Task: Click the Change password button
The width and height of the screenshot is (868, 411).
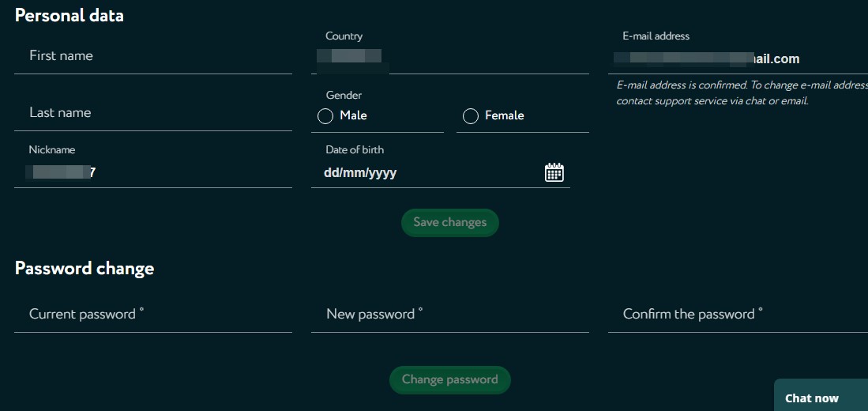Action: click(x=450, y=380)
